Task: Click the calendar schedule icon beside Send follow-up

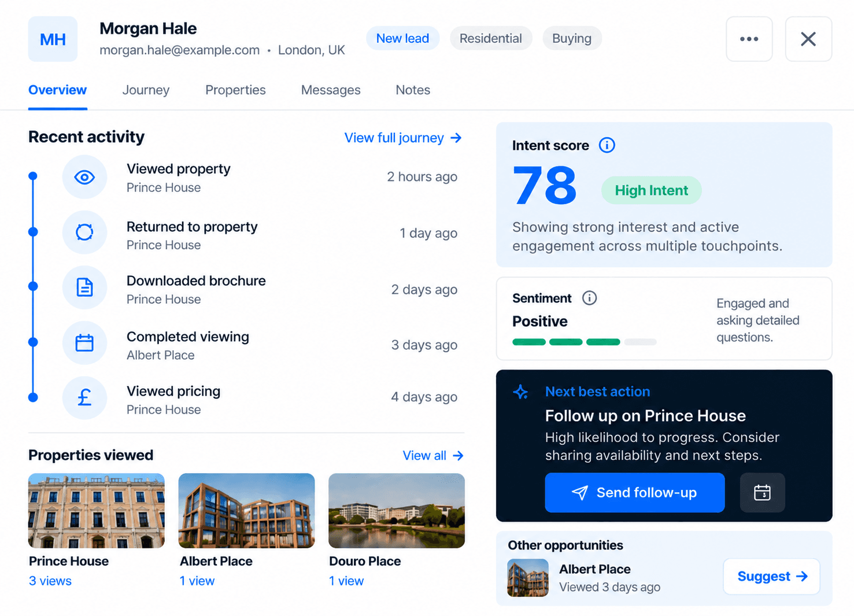Action: click(762, 493)
